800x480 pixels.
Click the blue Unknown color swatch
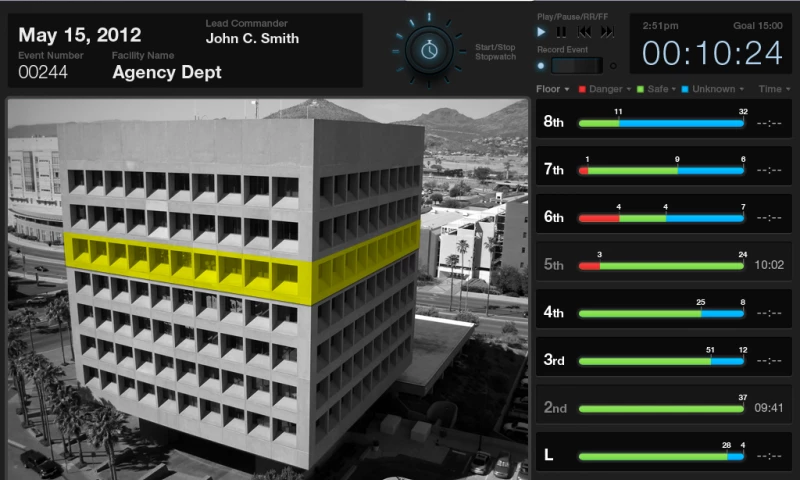[x=685, y=89]
